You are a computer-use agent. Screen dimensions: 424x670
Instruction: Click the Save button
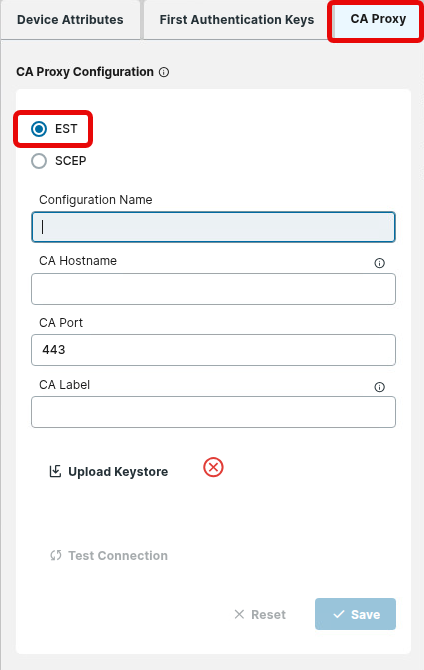[355, 614]
